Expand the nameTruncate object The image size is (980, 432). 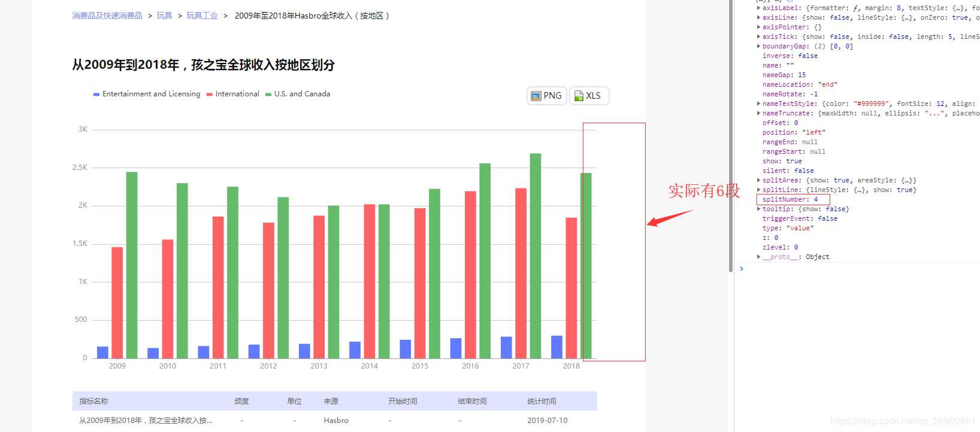[759, 113]
